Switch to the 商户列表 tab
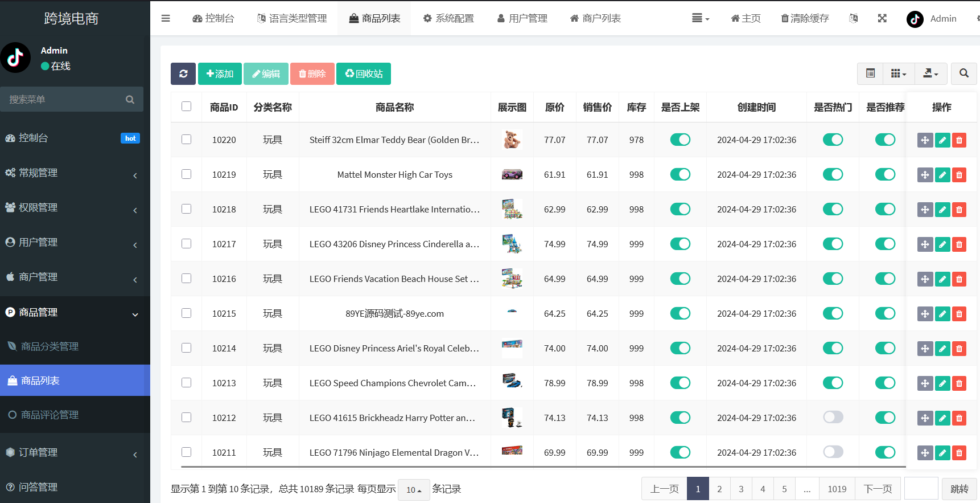 point(595,18)
